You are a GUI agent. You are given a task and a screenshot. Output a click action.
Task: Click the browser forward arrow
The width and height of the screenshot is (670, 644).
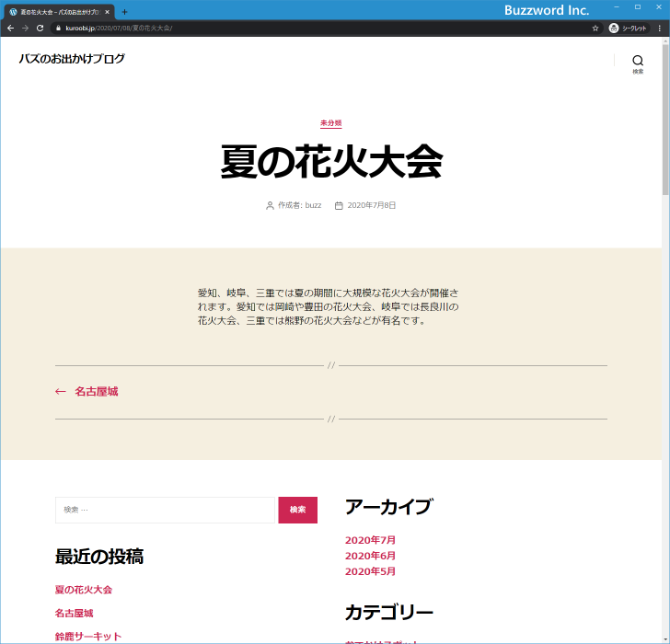tap(25, 29)
